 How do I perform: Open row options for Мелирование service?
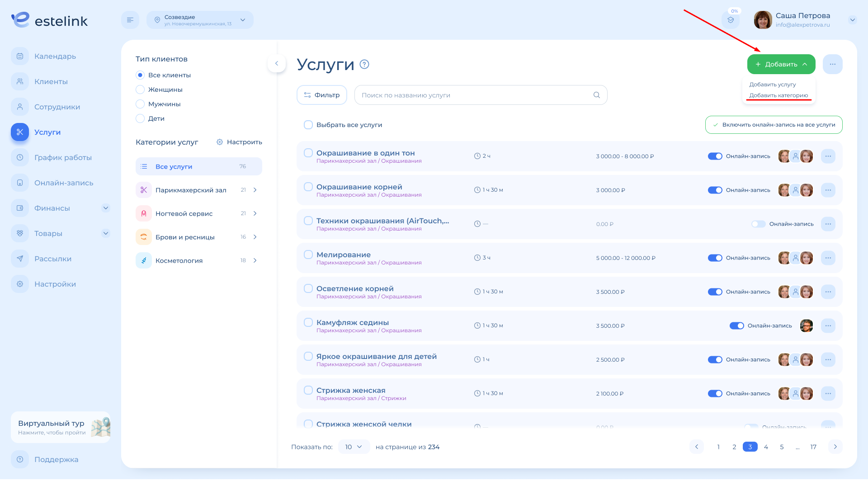[x=828, y=258]
